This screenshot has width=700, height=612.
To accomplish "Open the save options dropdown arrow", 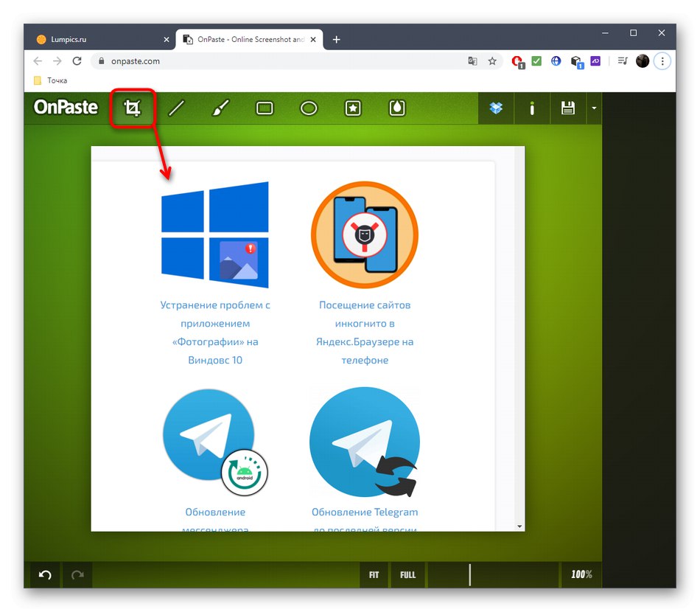I will (594, 108).
